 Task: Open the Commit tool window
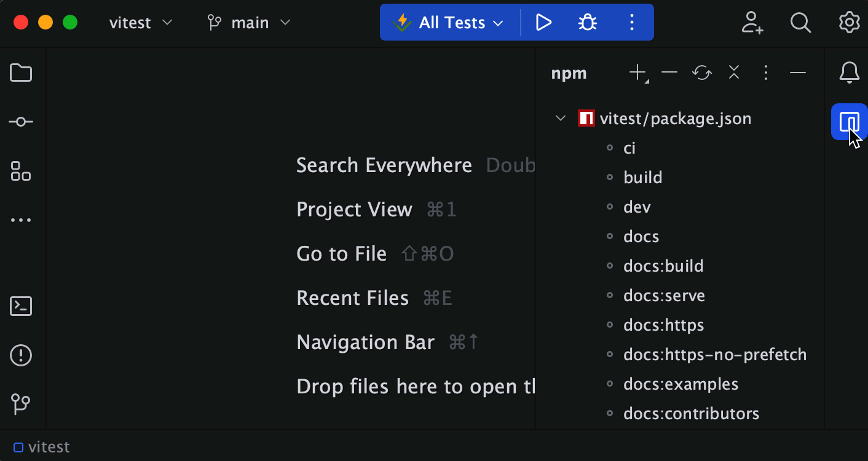click(x=20, y=121)
